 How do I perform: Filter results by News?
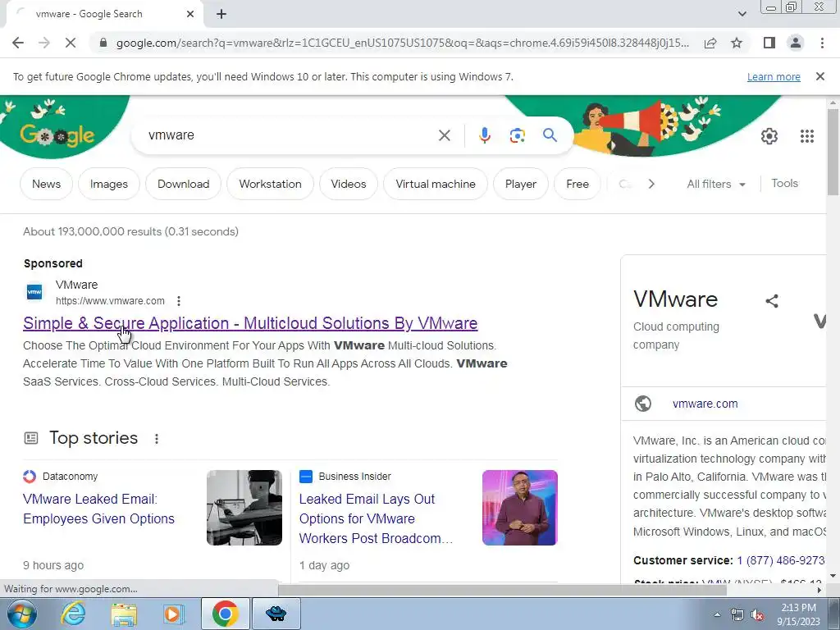coord(46,185)
